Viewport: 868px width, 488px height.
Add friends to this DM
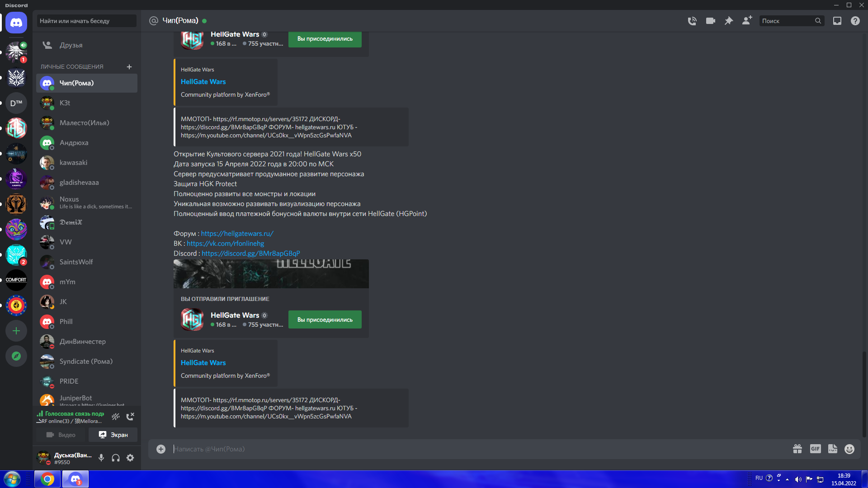(x=747, y=21)
